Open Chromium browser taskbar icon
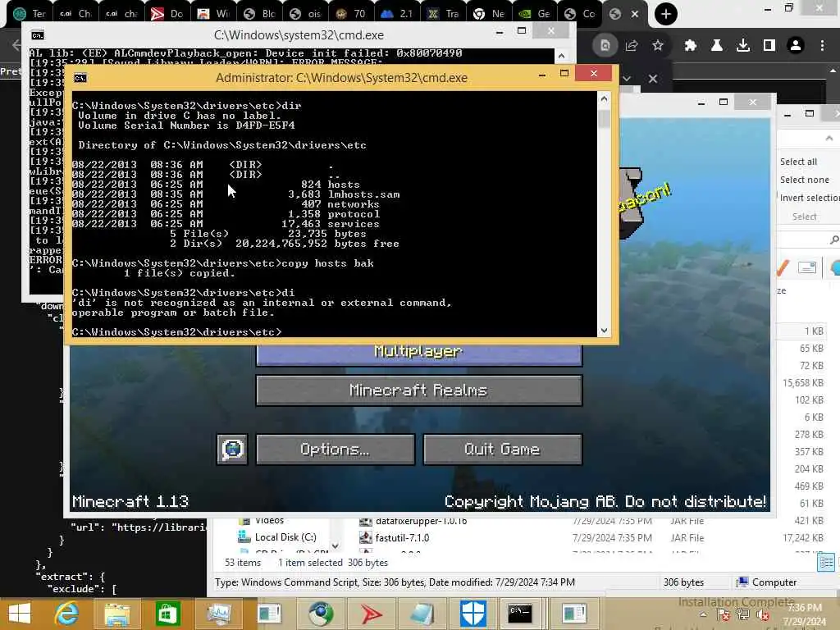840x630 pixels. [x=321, y=614]
